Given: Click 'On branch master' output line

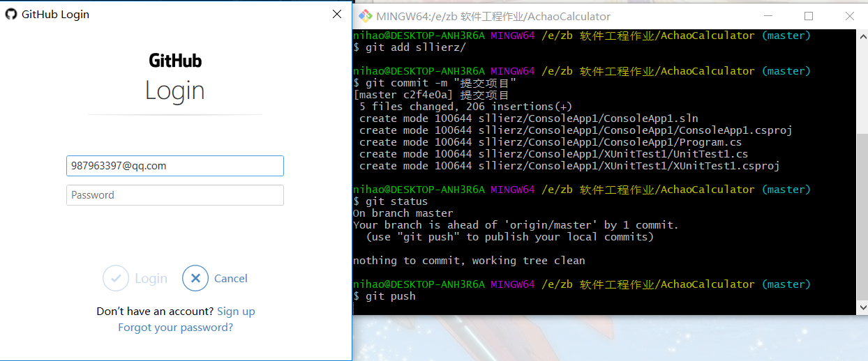Looking at the screenshot, I should pyautogui.click(x=403, y=213).
